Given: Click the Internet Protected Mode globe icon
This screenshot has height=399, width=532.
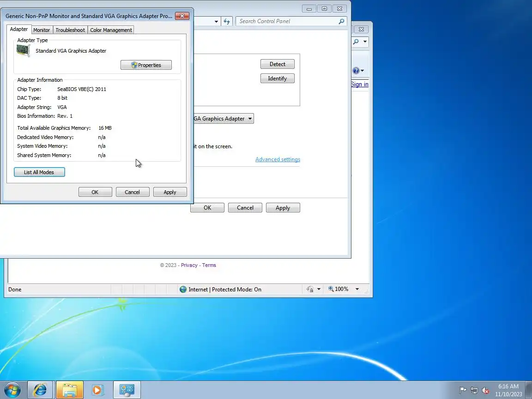Looking at the screenshot, I should click(183, 290).
